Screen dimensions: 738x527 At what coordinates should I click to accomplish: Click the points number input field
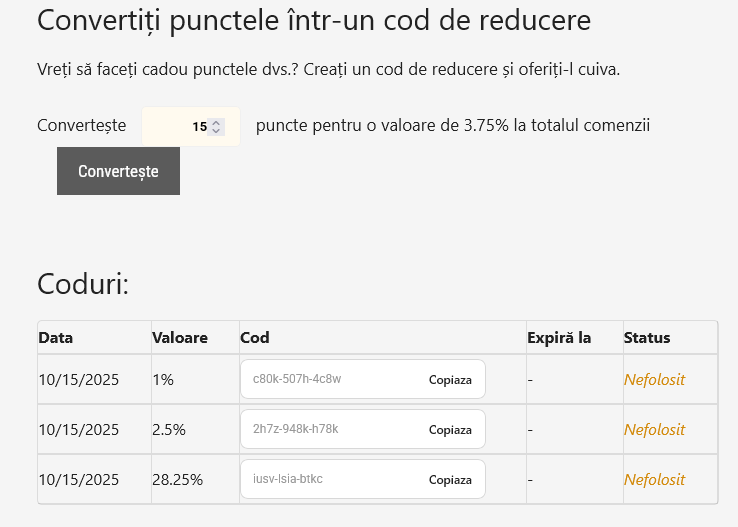coord(178,127)
